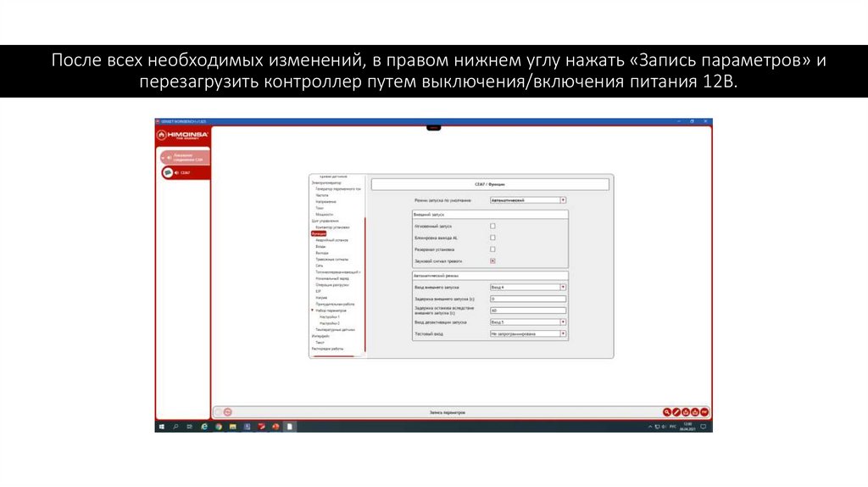Screen dimensions: 868x487
Task: Collapse the Локальное соединение CEM sidebar arrow
Action: click(x=163, y=157)
